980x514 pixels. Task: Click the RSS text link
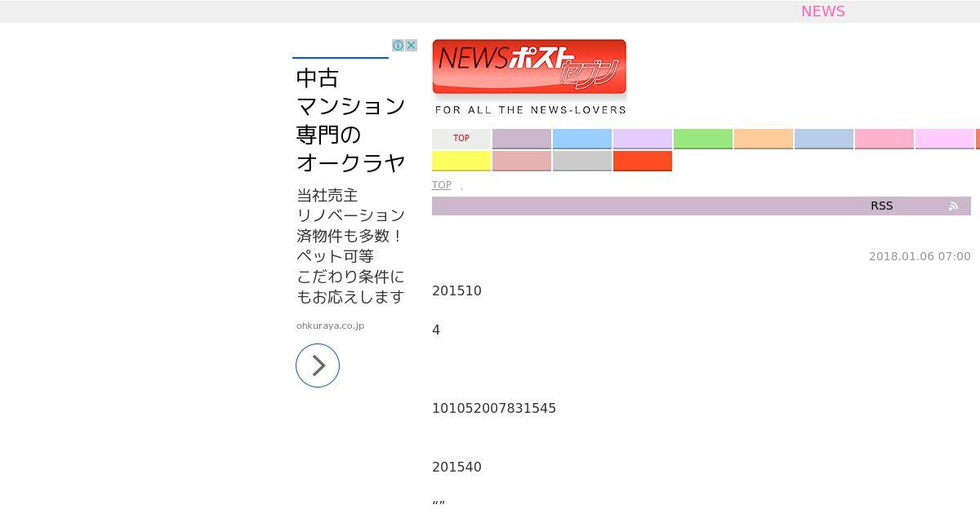882,206
